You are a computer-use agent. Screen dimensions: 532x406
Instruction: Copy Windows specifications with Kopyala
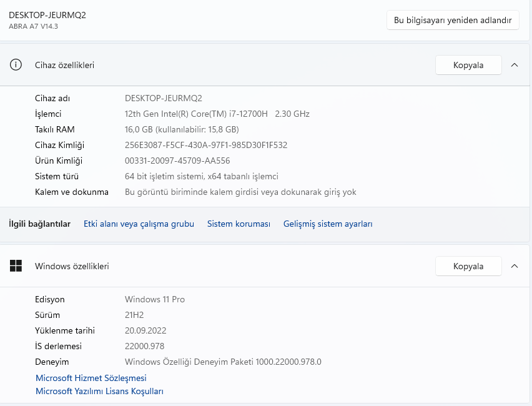pos(468,266)
